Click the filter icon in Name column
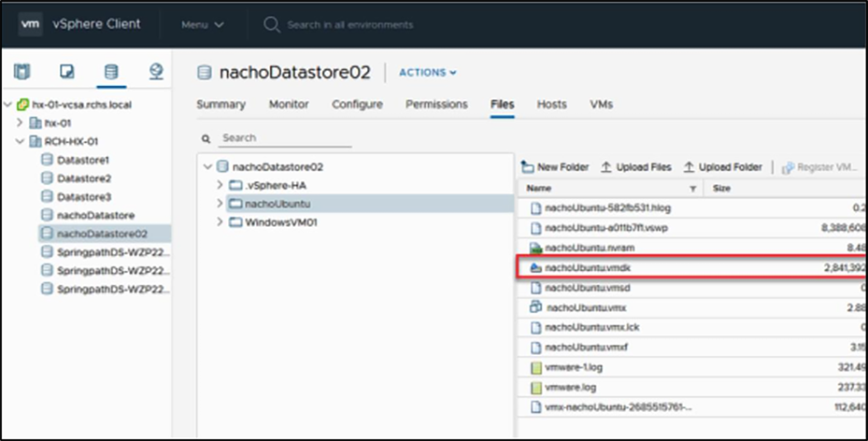Image resolution: width=868 pixels, height=441 pixels. tap(692, 189)
